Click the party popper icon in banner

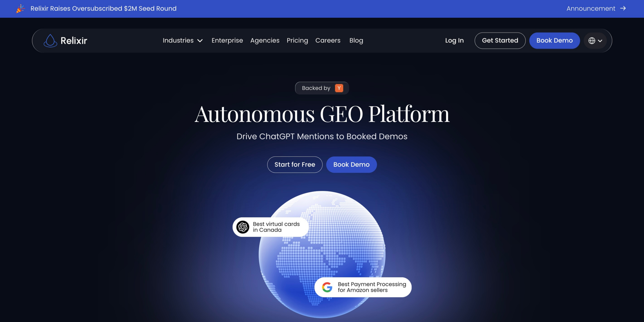20,9
